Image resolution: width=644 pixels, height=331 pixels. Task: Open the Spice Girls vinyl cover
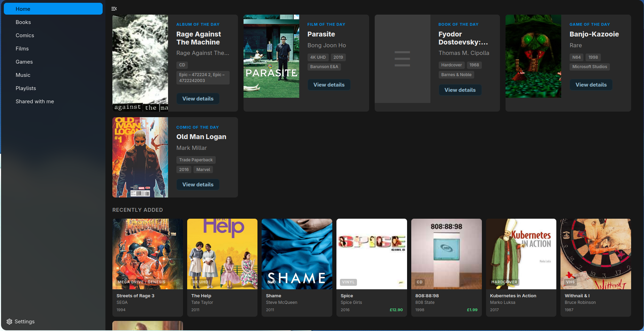pos(372,254)
